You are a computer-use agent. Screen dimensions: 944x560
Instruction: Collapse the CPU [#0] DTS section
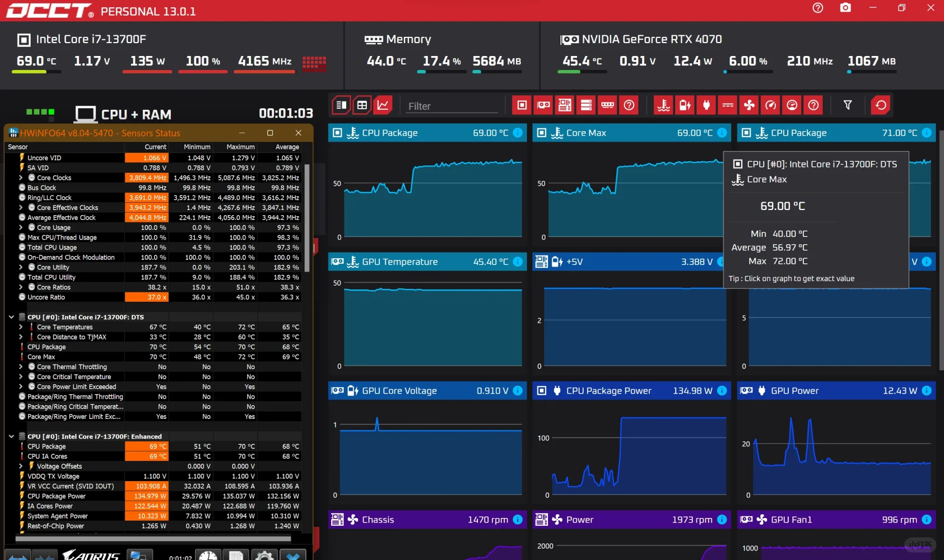[x=11, y=317]
